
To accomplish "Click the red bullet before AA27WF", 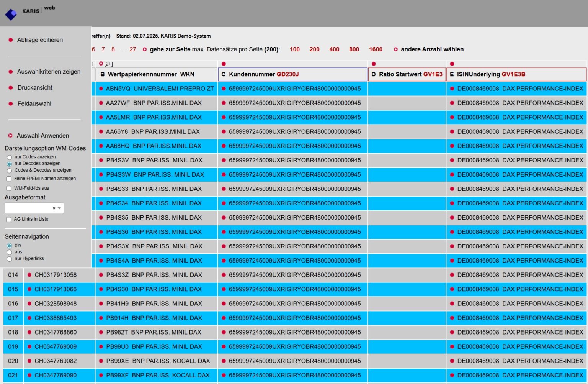I will point(101,103).
